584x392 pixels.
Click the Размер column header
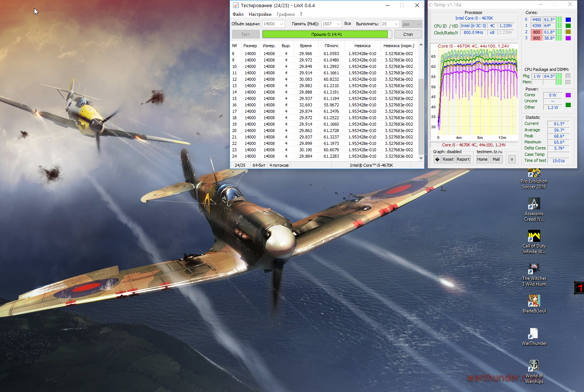pos(250,46)
